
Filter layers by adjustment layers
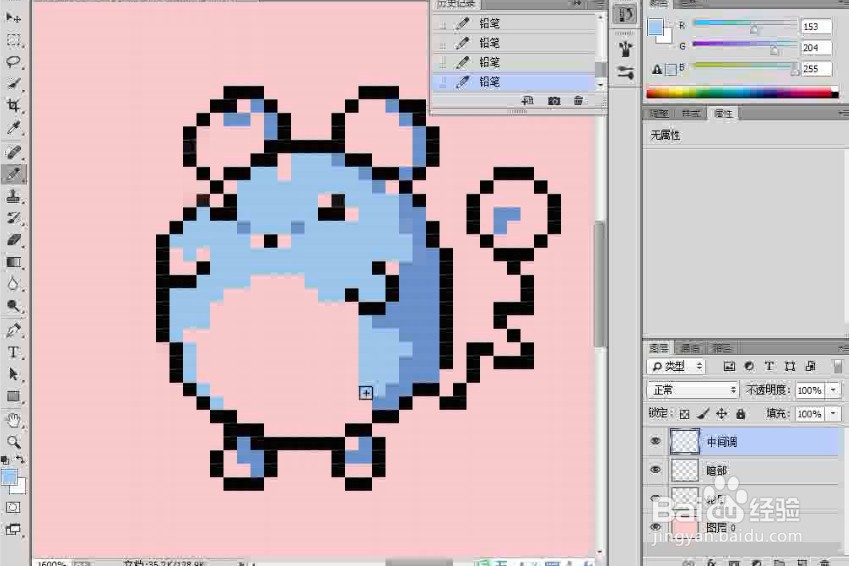[749, 367]
